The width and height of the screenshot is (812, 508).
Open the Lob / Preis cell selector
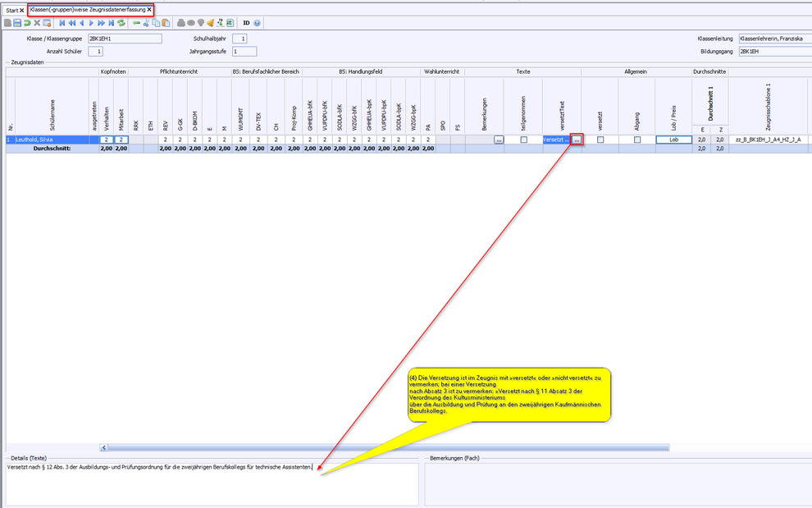pos(673,140)
